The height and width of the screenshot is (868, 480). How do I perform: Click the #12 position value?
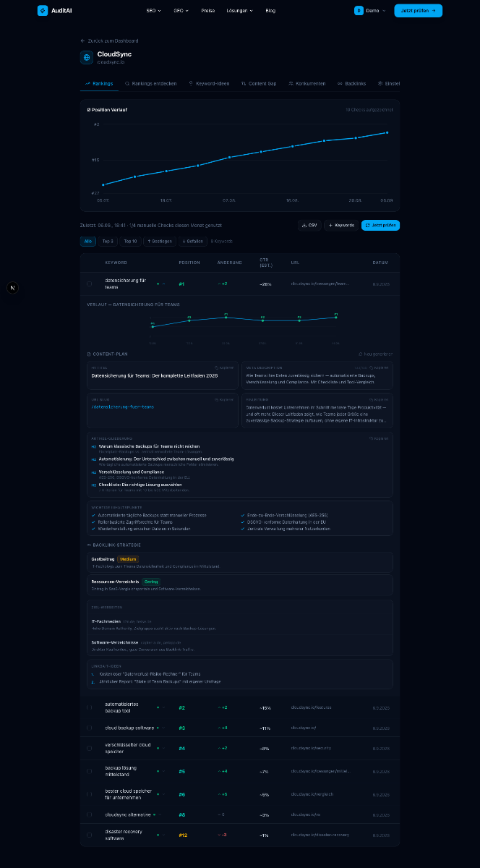point(183,835)
